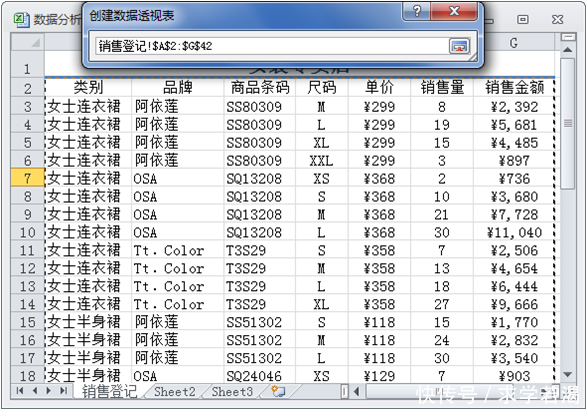This screenshot has height=410, width=587.
Task: Click the Excel application icon
Action: (x=21, y=19)
